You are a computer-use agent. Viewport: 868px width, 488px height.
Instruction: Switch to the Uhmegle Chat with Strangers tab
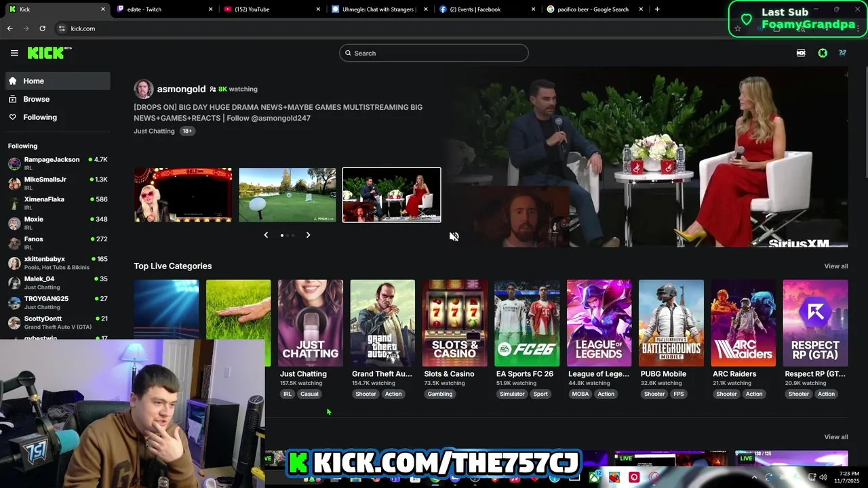point(380,9)
